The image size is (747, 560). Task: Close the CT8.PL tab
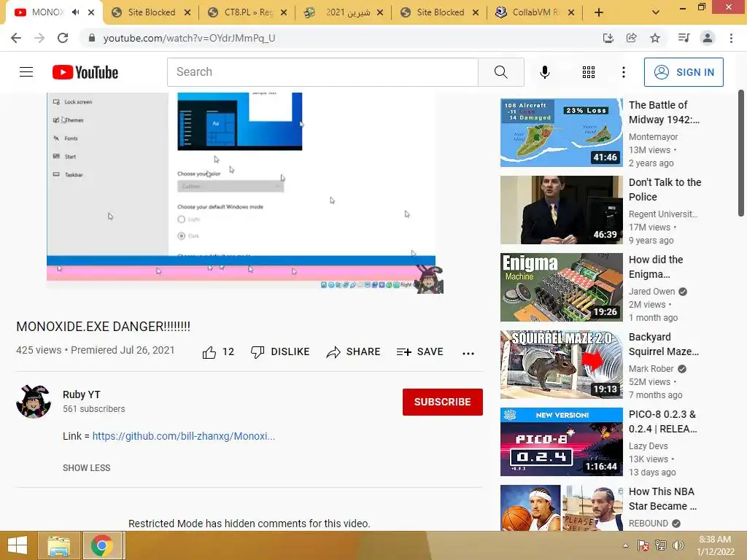click(x=284, y=13)
